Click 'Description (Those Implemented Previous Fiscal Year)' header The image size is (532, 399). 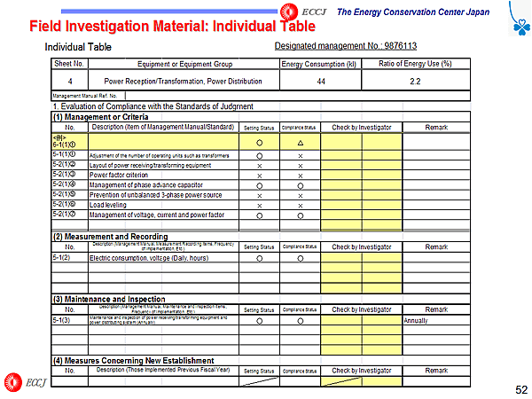tap(163, 370)
